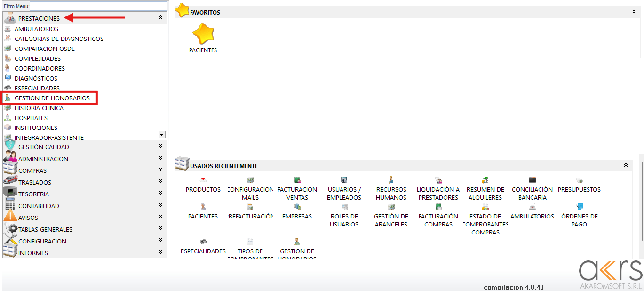Open the Productos shortcut icon
The width and height of the screenshot is (644, 291).
[203, 180]
